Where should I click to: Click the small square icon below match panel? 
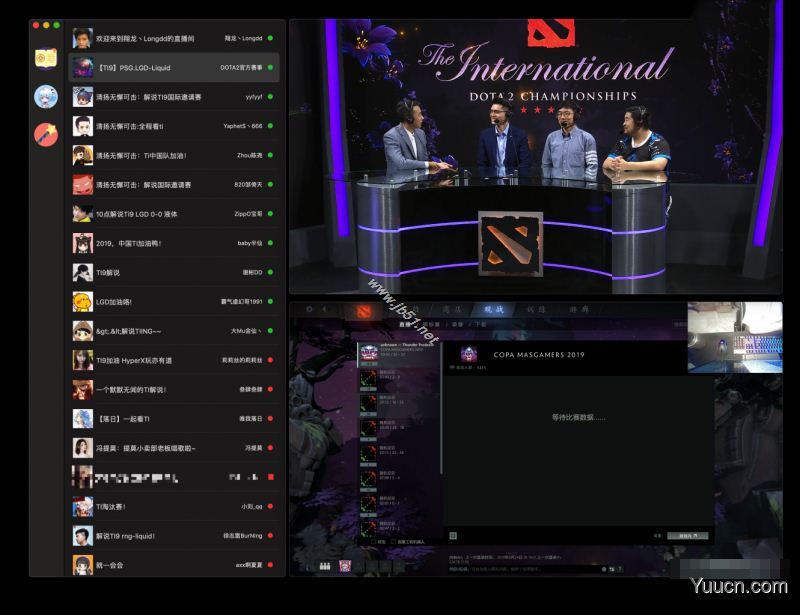pos(452,535)
